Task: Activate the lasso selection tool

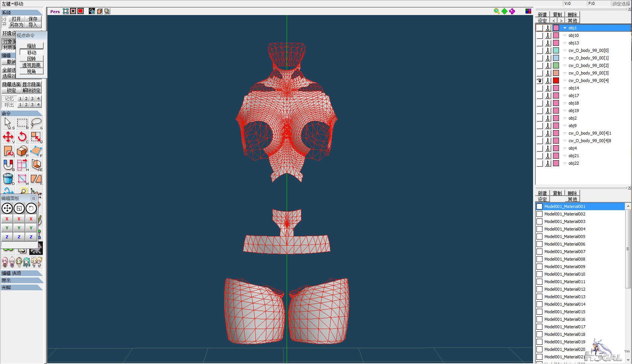Action: point(36,123)
